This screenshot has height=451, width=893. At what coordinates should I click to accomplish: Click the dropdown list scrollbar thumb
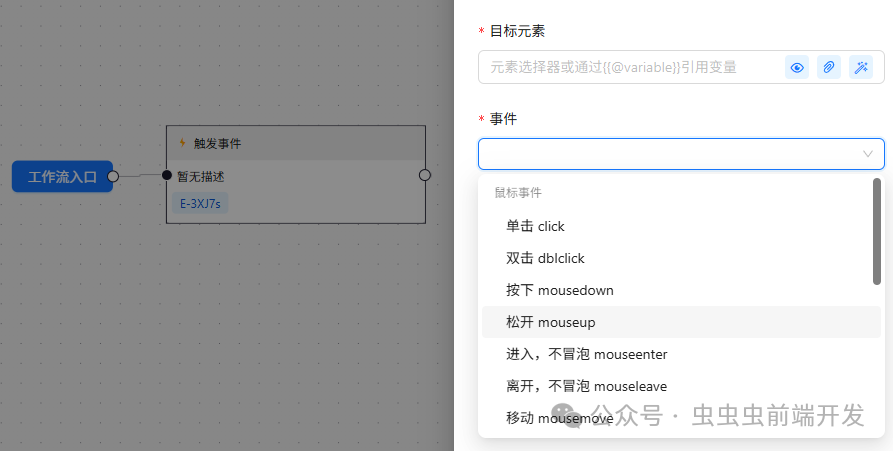click(x=876, y=231)
